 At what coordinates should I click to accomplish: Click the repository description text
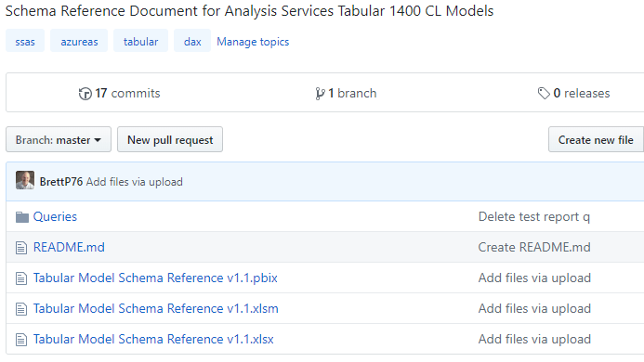click(x=249, y=11)
